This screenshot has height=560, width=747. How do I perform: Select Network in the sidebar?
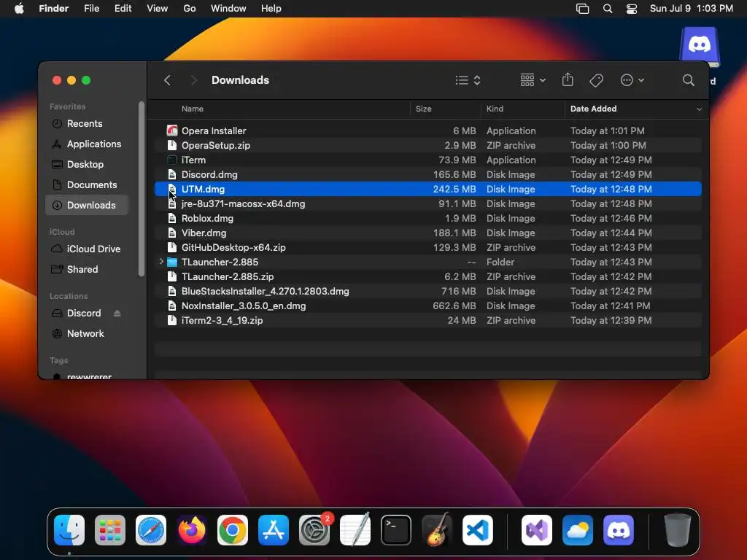pyautogui.click(x=87, y=334)
